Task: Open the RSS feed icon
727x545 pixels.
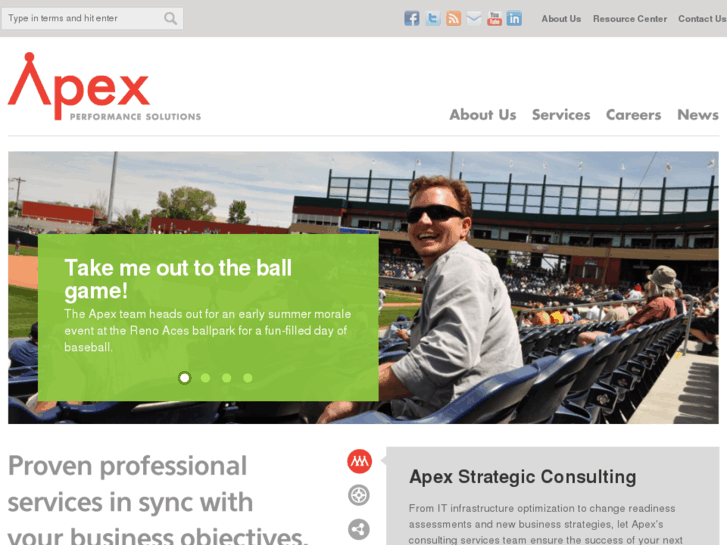Action: [453, 19]
